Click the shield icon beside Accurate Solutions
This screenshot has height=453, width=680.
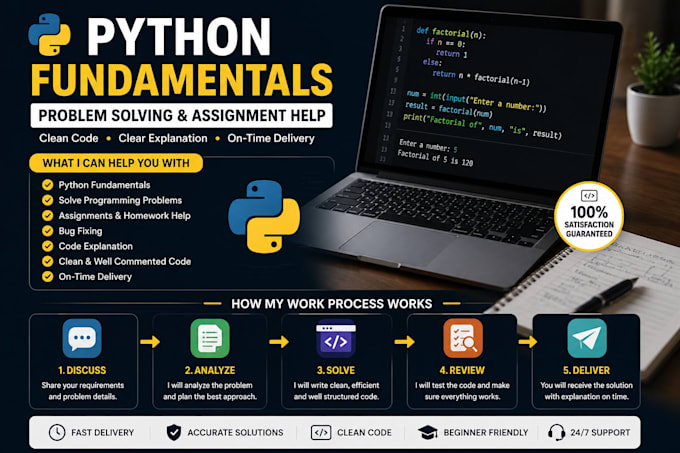pos(174,432)
